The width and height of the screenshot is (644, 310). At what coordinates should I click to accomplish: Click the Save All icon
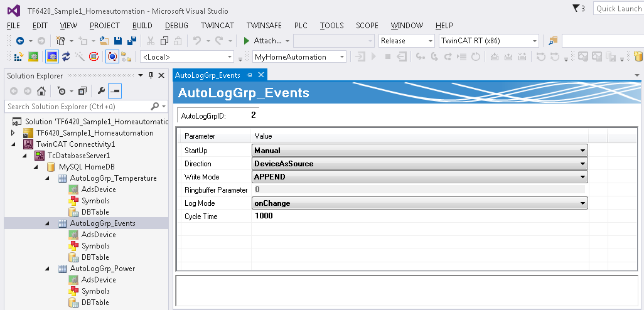coord(132,41)
